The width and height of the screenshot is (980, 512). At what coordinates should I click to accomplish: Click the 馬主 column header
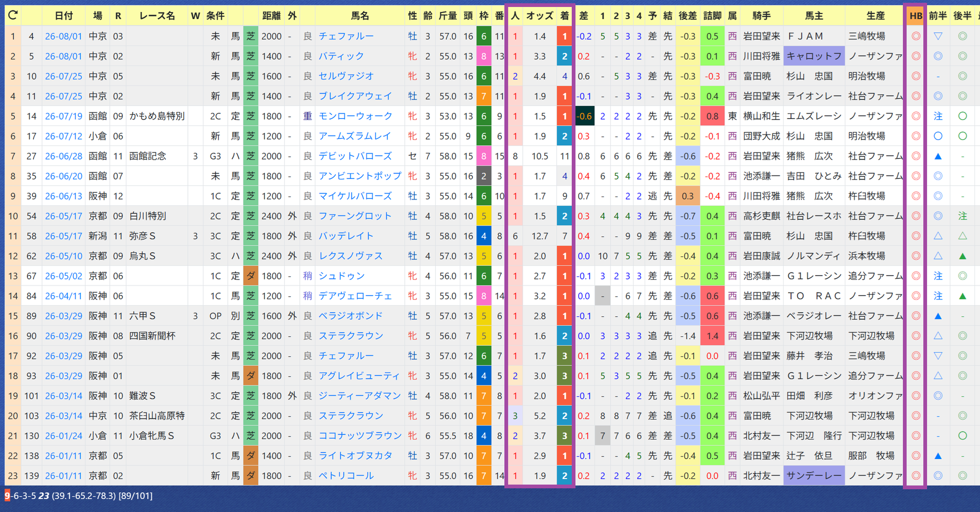pyautogui.click(x=814, y=16)
